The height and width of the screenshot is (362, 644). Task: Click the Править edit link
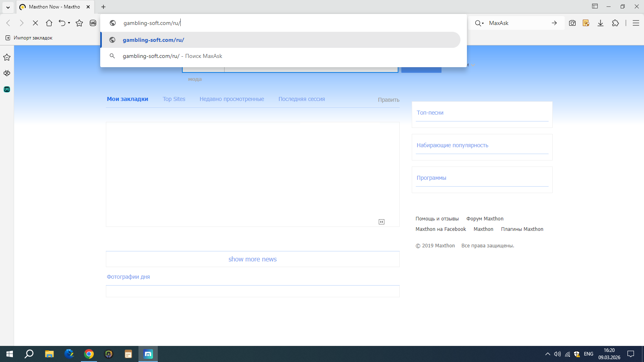pos(389,100)
